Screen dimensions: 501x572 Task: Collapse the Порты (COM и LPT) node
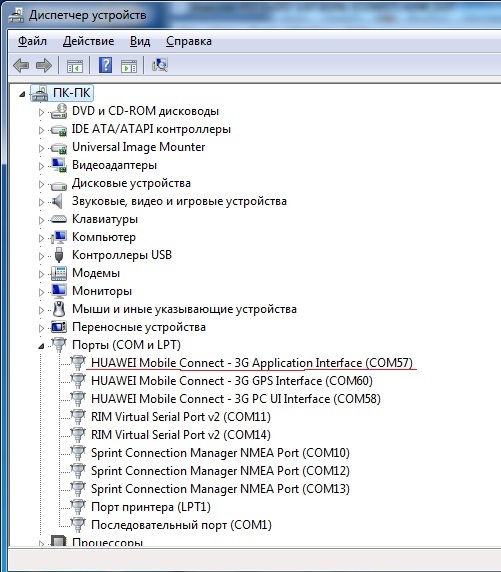(41, 346)
